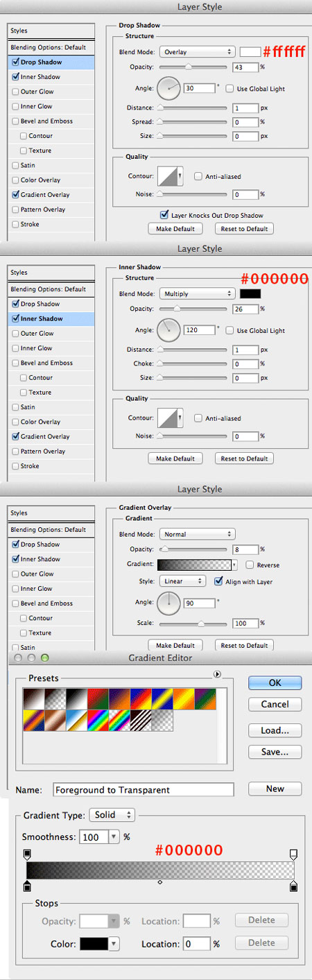Screen dimensions: 312x980
Task: Open the Overlay blend mode dropdown
Action: click(x=198, y=52)
